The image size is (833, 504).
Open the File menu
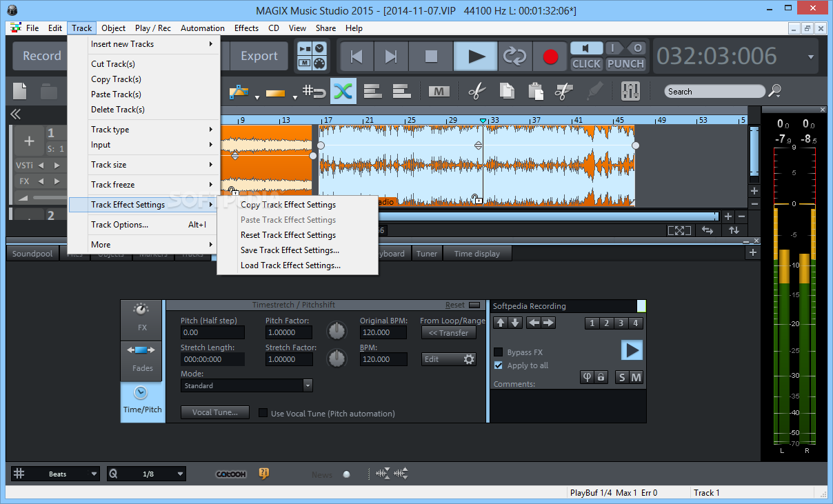pyautogui.click(x=32, y=28)
